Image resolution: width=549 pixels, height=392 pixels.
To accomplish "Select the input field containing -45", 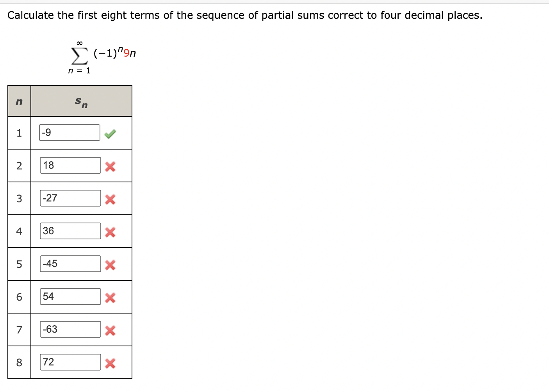I will [69, 264].
